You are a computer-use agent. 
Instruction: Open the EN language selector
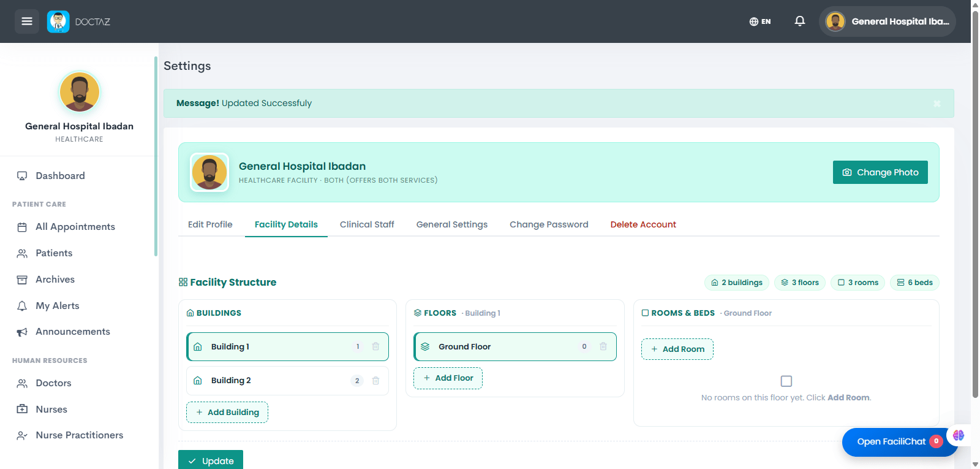[760, 21]
